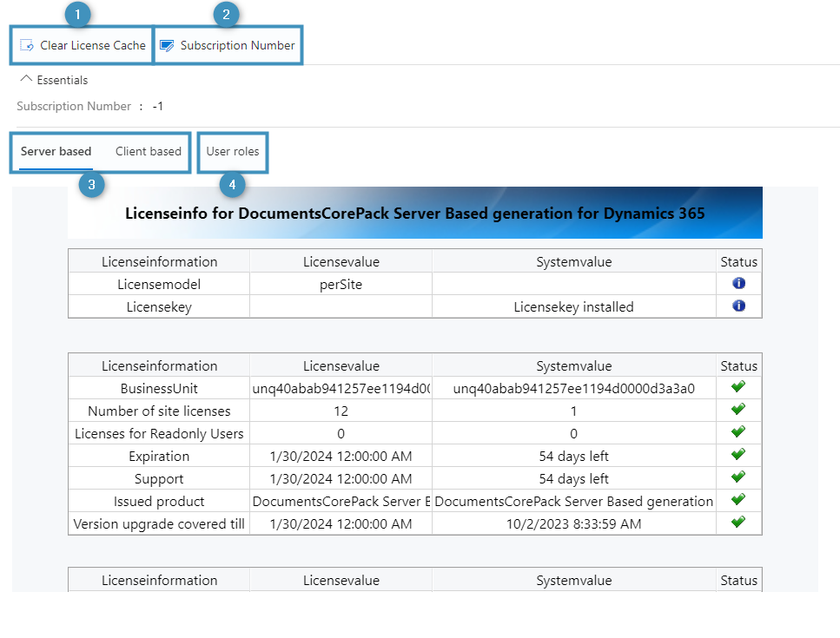
Task: Click the system value 10/2/2023 8:33:59 AM
Action: point(573,524)
